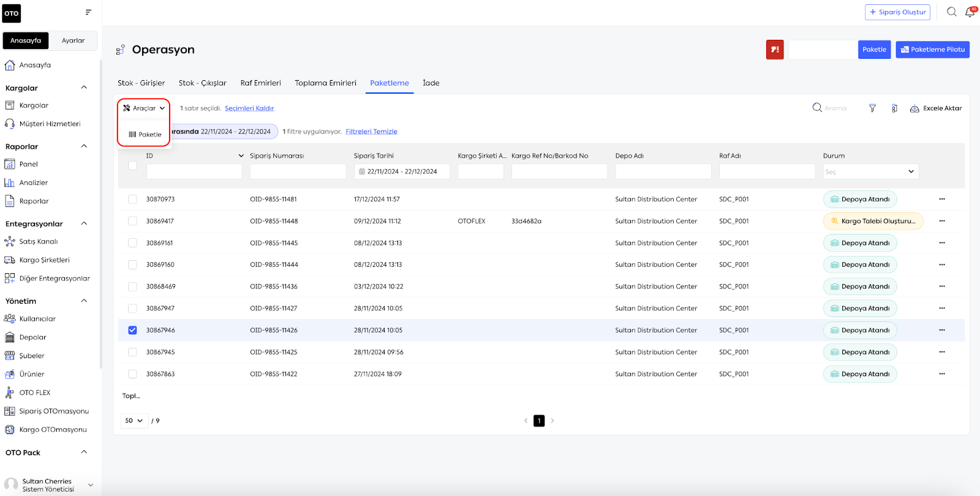Switch to İade tab
The image size is (980, 496).
coord(431,83)
